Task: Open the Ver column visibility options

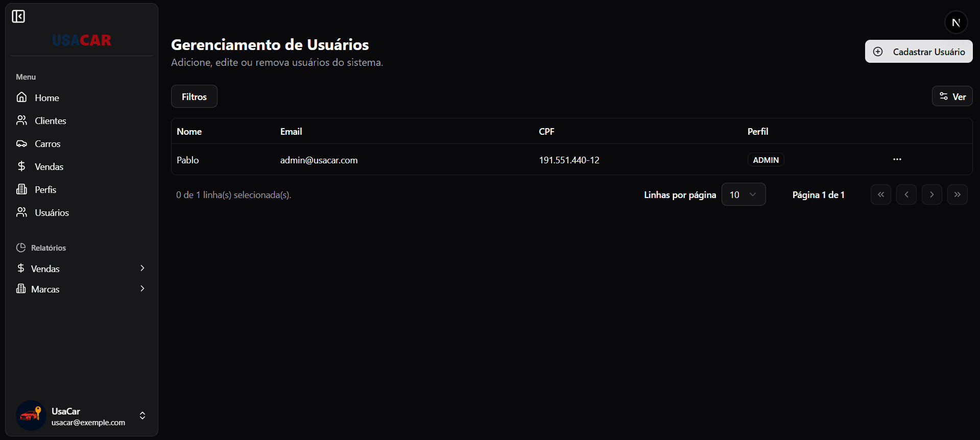Action: click(x=952, y=96)
